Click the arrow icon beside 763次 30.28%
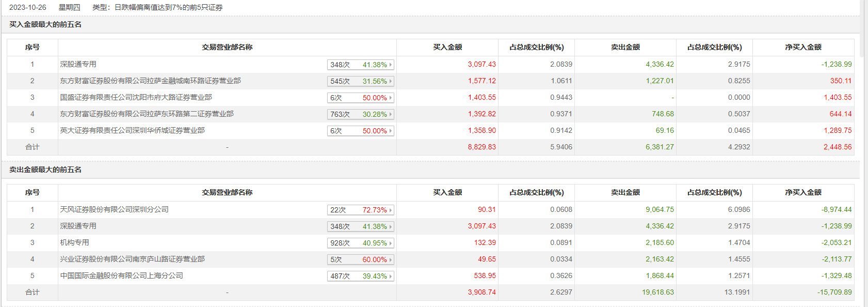 391,114
